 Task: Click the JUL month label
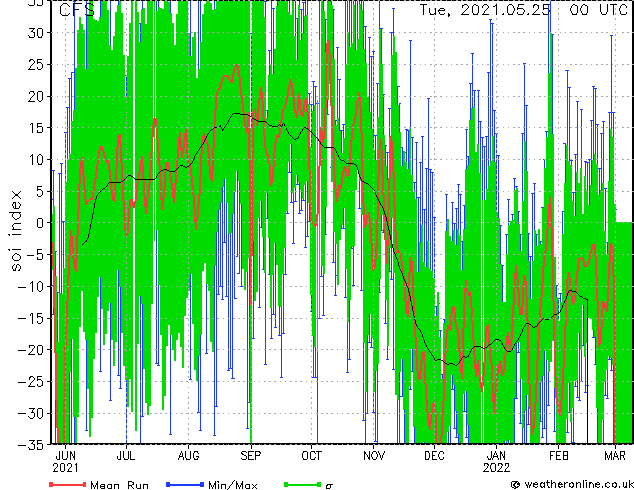click(126, 456)
